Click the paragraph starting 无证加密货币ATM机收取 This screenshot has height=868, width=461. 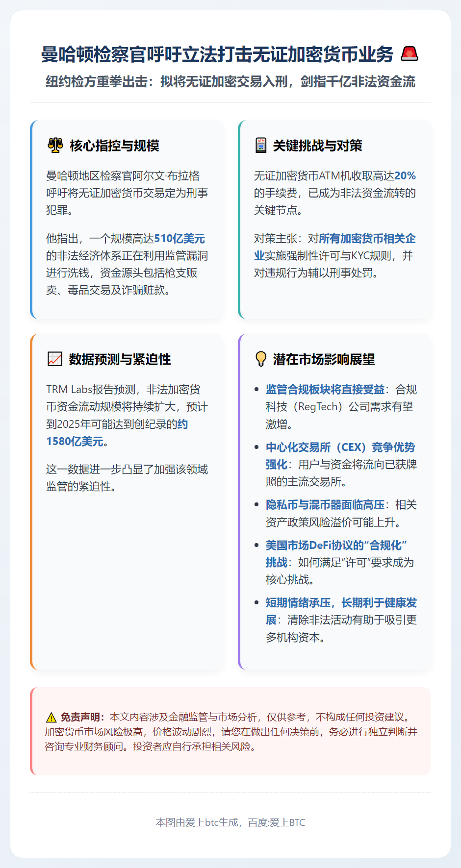tap(335, 193)
